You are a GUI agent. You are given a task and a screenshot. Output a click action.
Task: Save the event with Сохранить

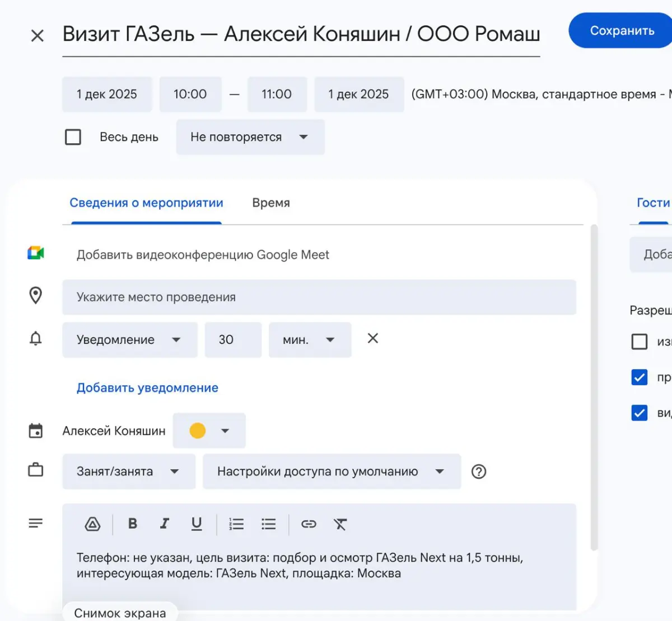622,31
